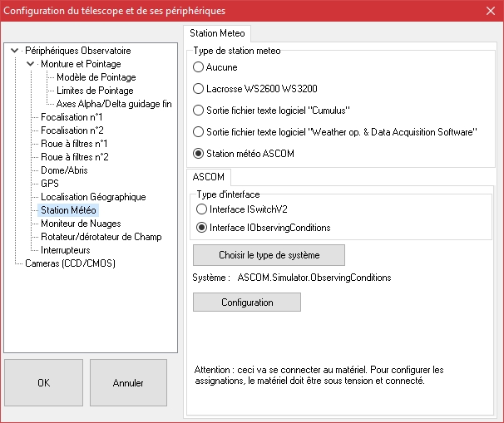
Task: Select Station météo ASCOM radio button
Action: point(199,153)
